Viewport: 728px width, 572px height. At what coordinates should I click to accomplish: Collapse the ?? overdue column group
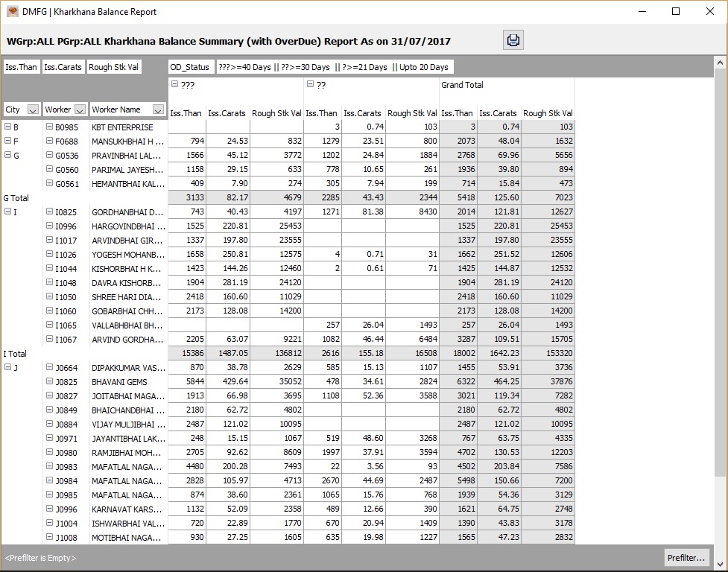310,84
